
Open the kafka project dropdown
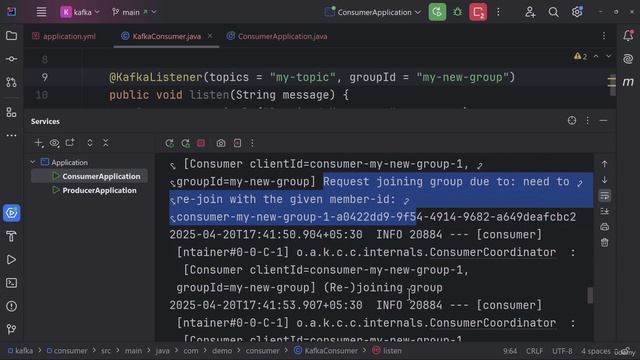pyautogui.click(x=80, y=12)
